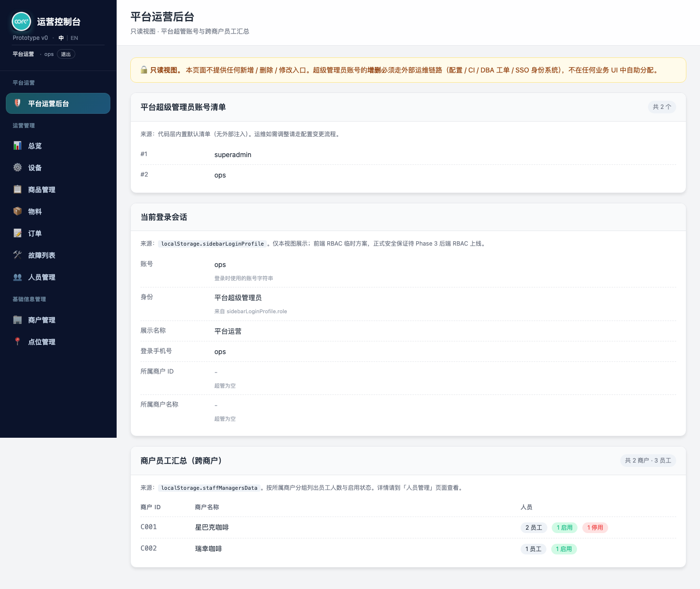Click the 人员 column header
700x589 pixels.
[526, 507]
